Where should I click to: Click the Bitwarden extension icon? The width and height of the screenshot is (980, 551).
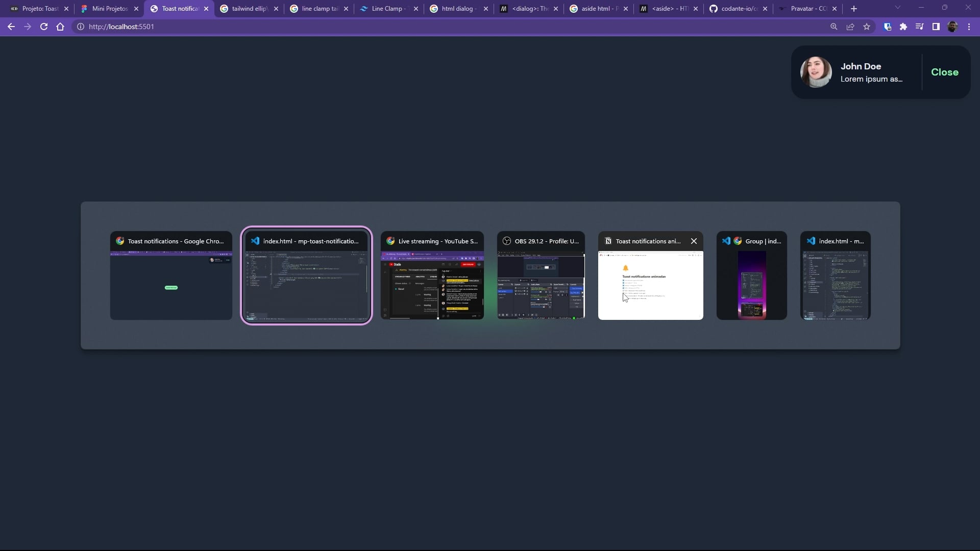click(x=887, y=27)
